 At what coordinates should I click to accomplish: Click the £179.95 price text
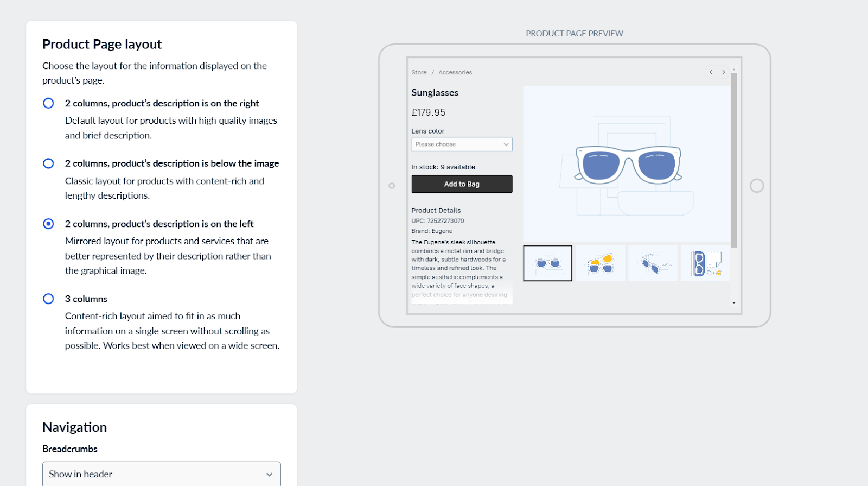[429, 112]
